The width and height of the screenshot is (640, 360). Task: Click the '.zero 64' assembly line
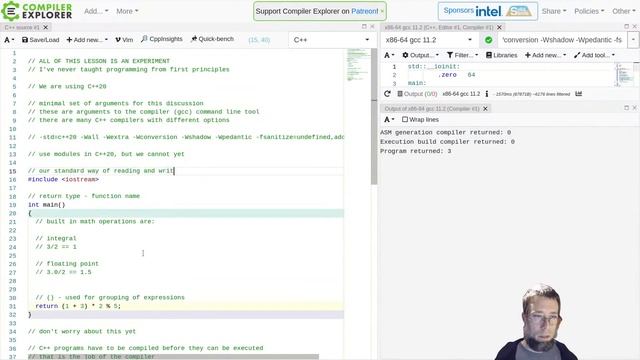pyautogui.click(x=456, y=75)
